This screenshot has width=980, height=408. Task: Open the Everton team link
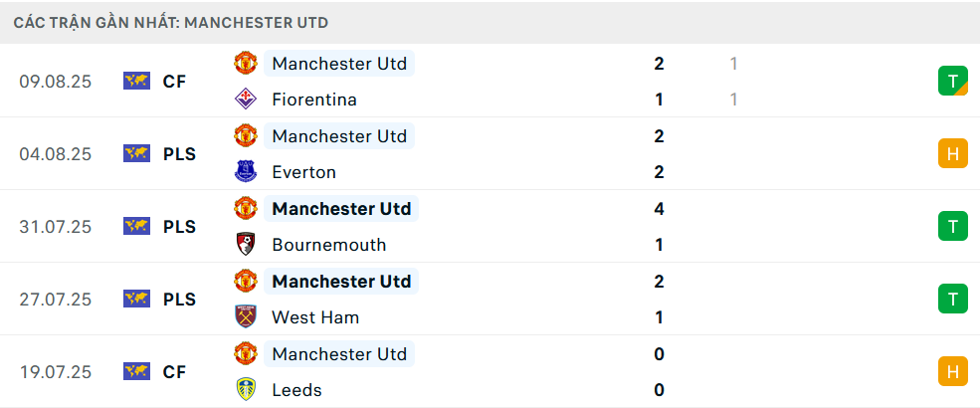pos(303,172)
